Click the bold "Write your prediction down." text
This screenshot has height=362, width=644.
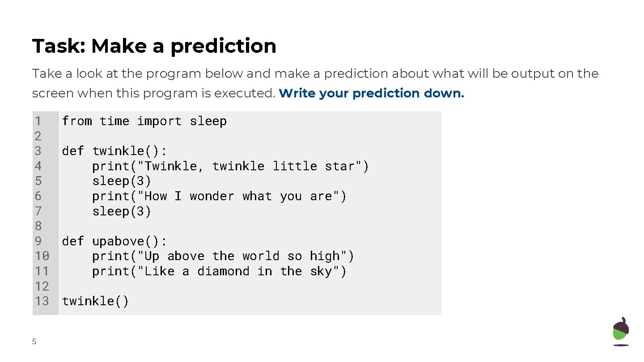pyautogui.click(x=371, y=93)
